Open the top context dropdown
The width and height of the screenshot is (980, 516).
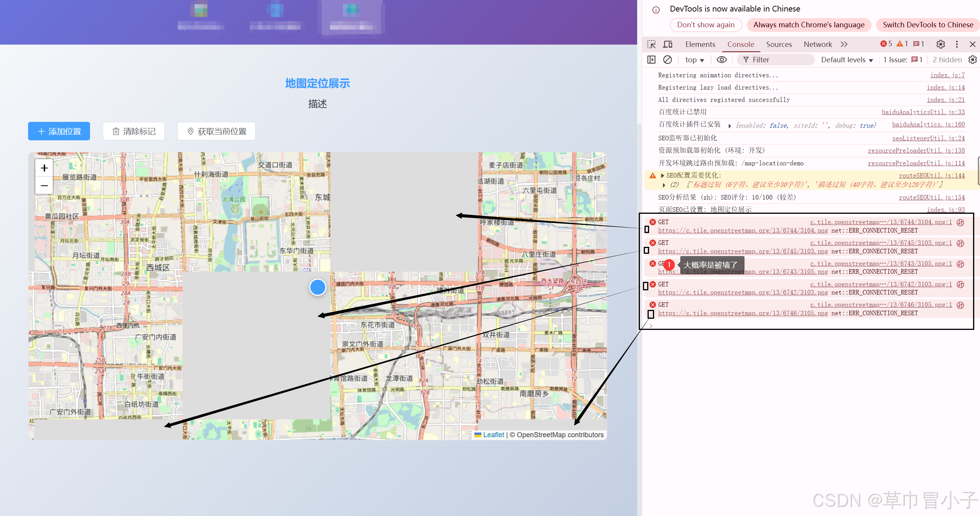695,60
